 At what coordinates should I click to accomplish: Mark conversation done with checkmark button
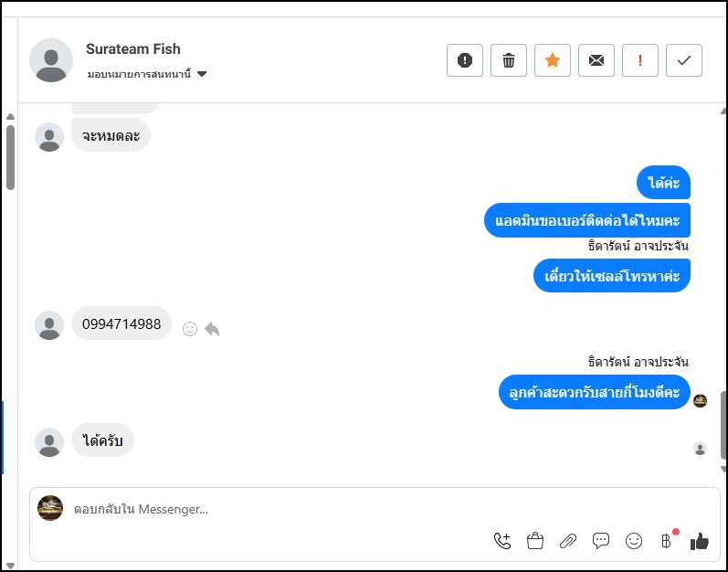coord(684,60)
